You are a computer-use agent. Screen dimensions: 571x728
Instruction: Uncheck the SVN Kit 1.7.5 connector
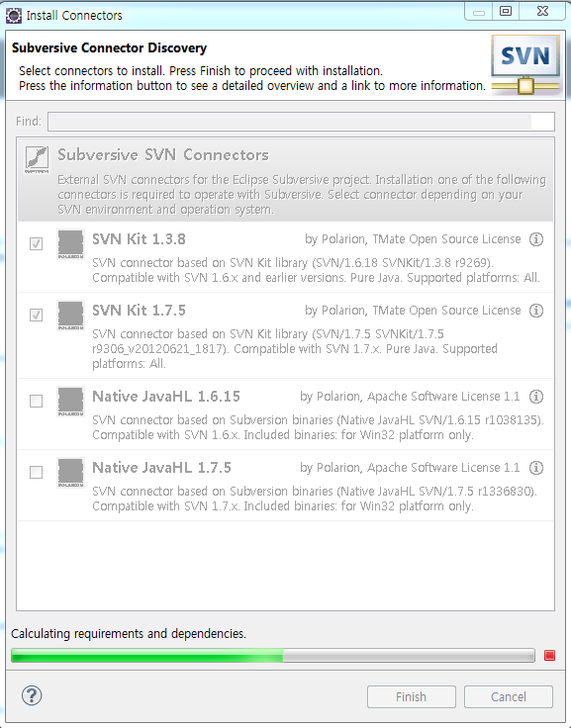pos(36,315)
